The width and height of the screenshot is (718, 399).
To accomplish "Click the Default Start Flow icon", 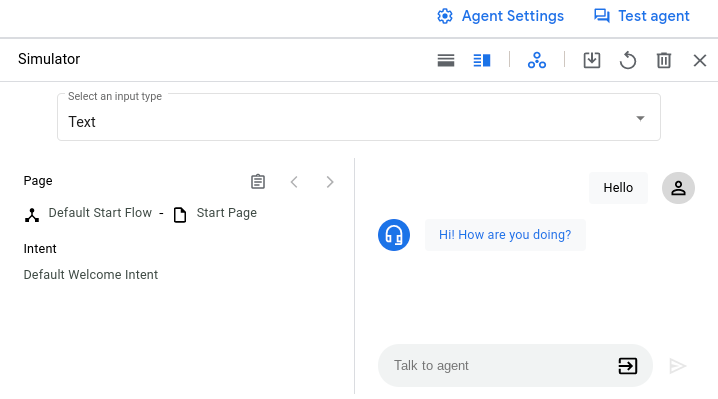I will [x=32, y=214].
